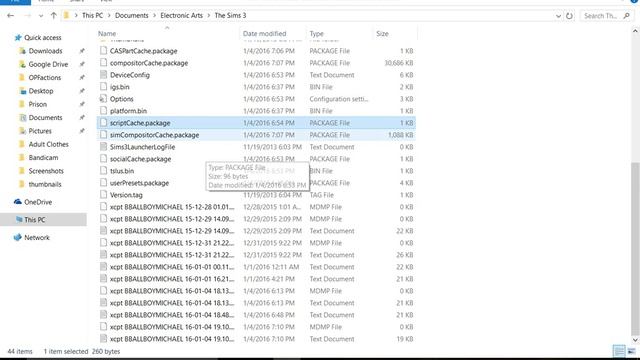This screenshot has height=360, width=640.
Task: Select compositorCache.package file
Action: click(x=149, y=63)
